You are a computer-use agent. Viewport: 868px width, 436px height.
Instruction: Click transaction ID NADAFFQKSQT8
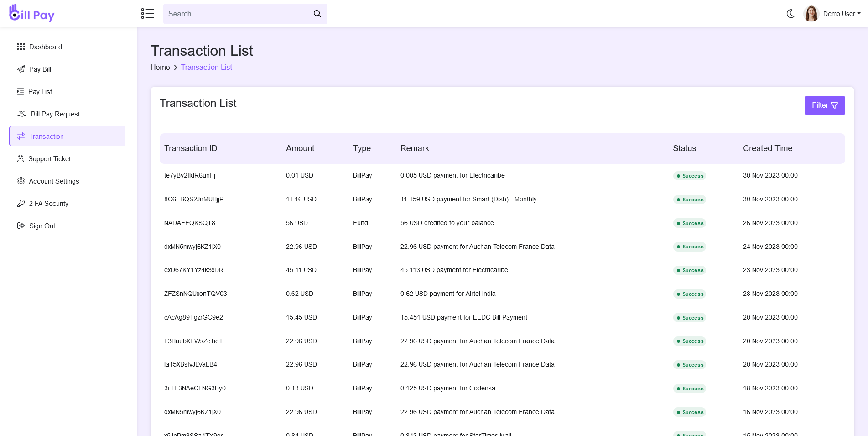(190, 223)
